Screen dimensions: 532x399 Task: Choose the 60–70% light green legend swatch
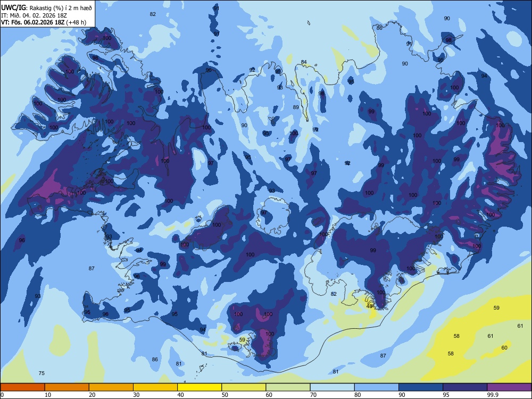click(x=288, y=387)
